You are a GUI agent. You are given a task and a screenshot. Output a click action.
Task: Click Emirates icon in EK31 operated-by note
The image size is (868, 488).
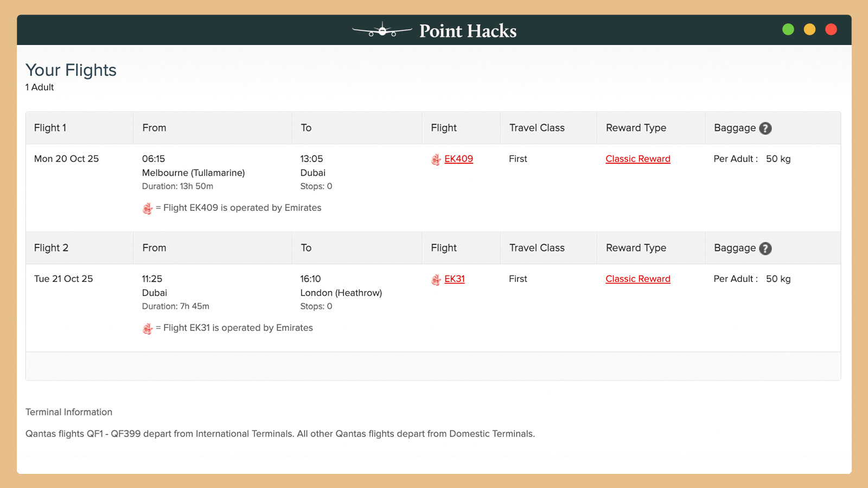148,329
